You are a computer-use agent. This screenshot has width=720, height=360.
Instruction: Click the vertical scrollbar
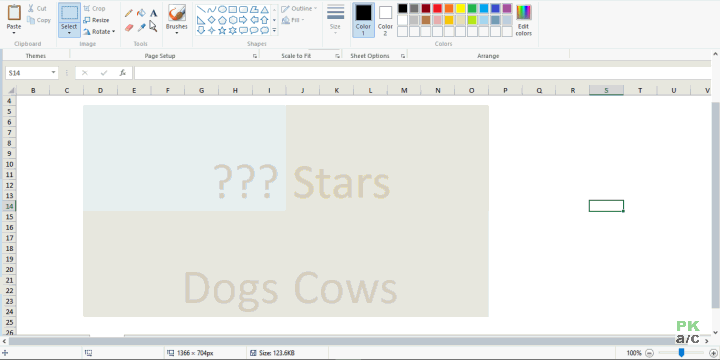pos(716,204)
